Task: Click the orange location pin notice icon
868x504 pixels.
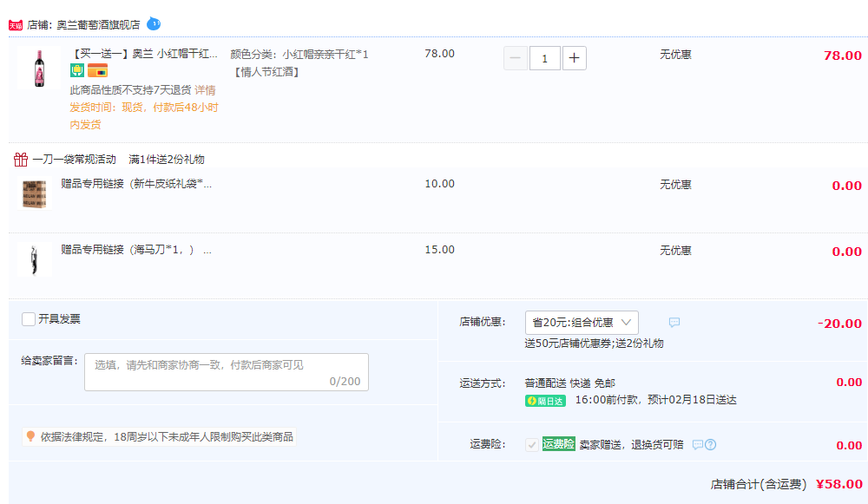Action: [31, 436]
